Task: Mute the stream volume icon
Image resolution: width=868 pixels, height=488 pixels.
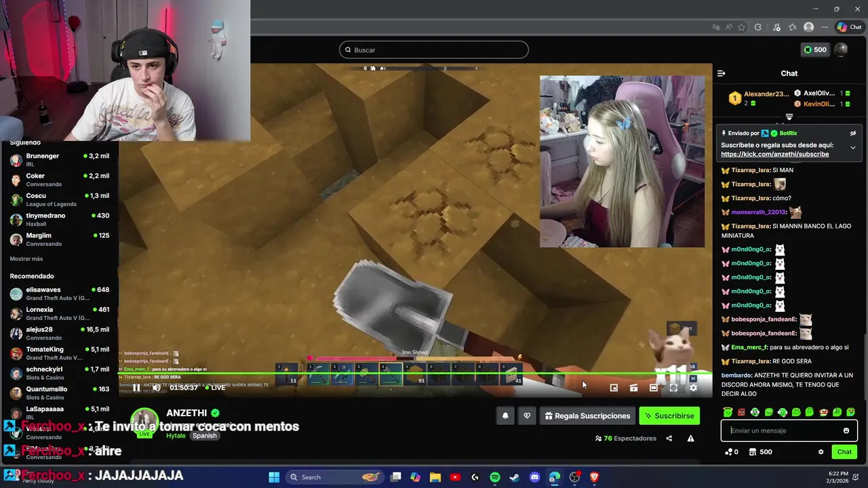Action: pyautogui.click(x=156, y=388)
